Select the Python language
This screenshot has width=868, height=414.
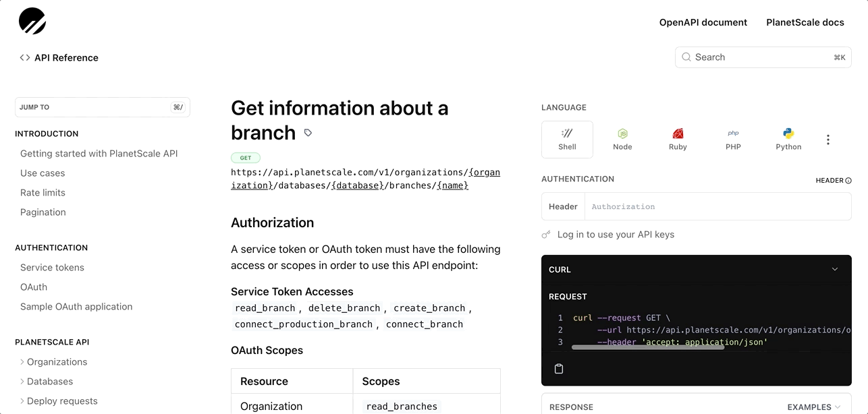click(788, 140)
